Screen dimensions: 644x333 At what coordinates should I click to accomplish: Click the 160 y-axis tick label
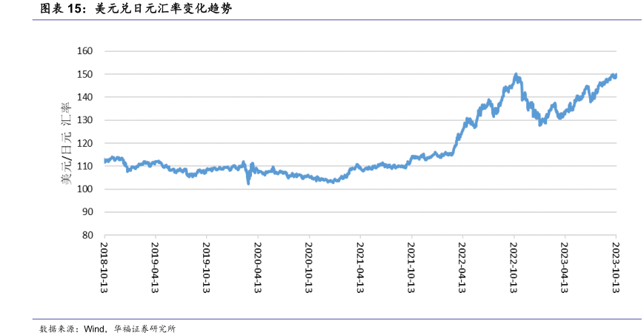[x=84, y=51]
